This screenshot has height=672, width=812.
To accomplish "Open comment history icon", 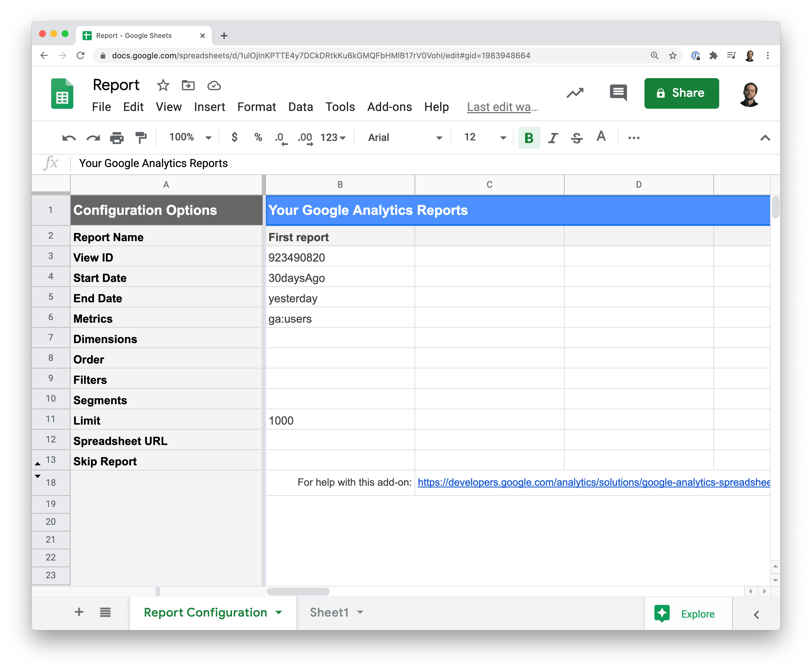I will click(618, 93).
